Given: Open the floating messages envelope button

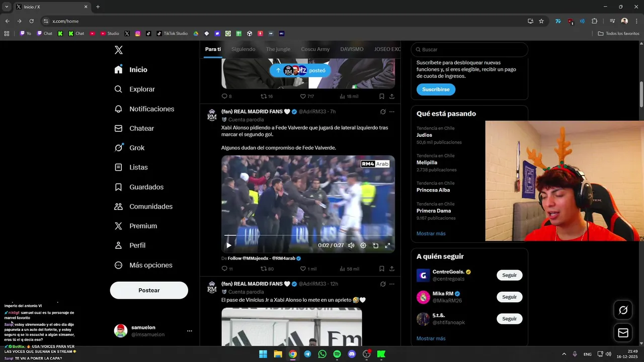Looking at the screenshot, I should point(623,333).
